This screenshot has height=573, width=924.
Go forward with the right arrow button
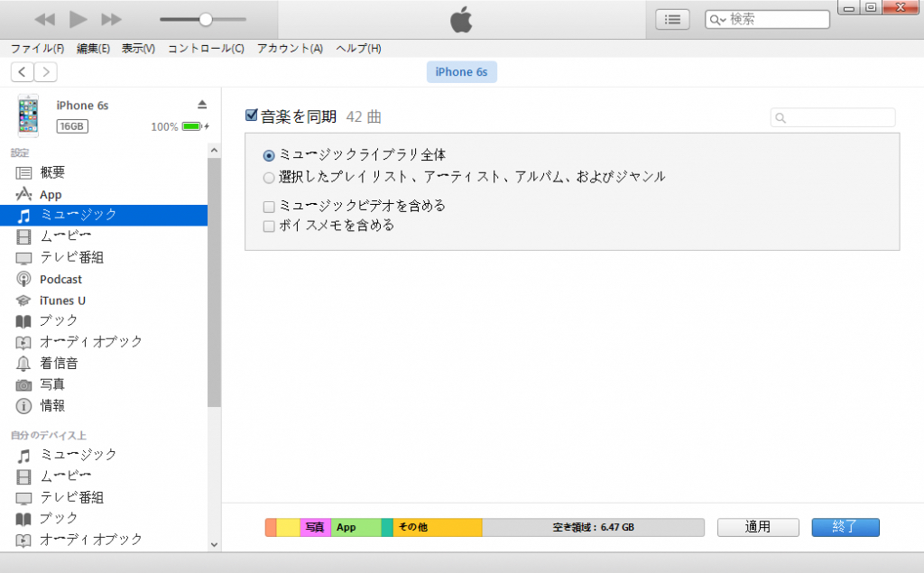coord(45,72)
